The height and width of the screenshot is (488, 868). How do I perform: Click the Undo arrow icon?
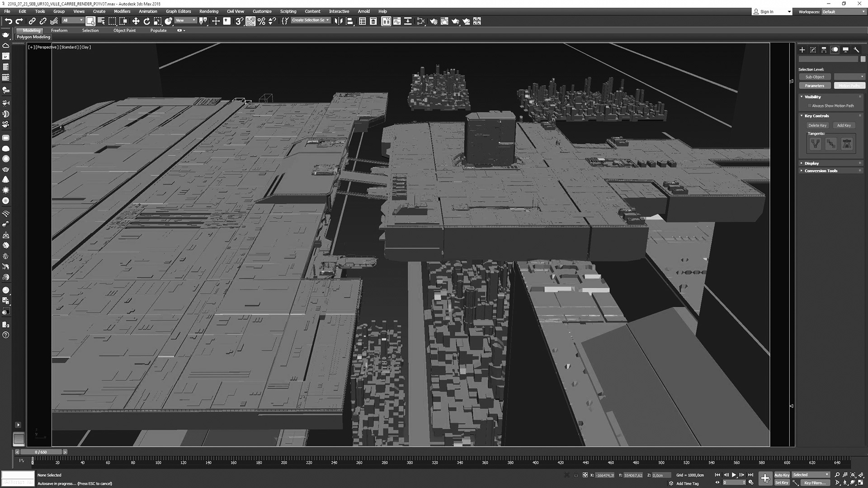8,21
